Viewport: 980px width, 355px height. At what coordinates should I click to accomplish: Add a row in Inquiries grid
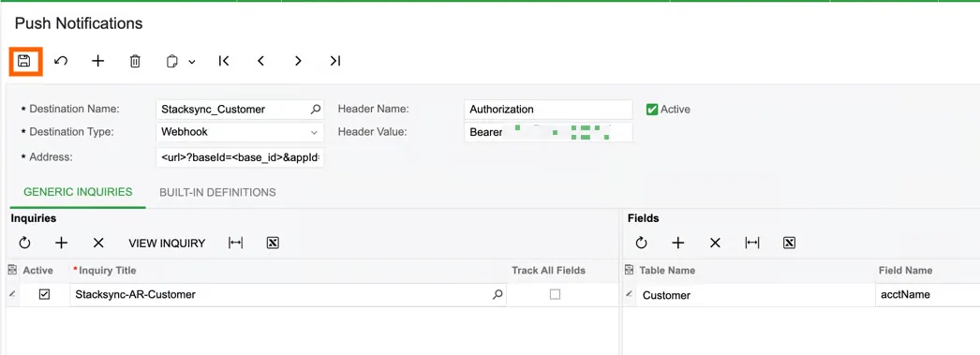(61, 244)
